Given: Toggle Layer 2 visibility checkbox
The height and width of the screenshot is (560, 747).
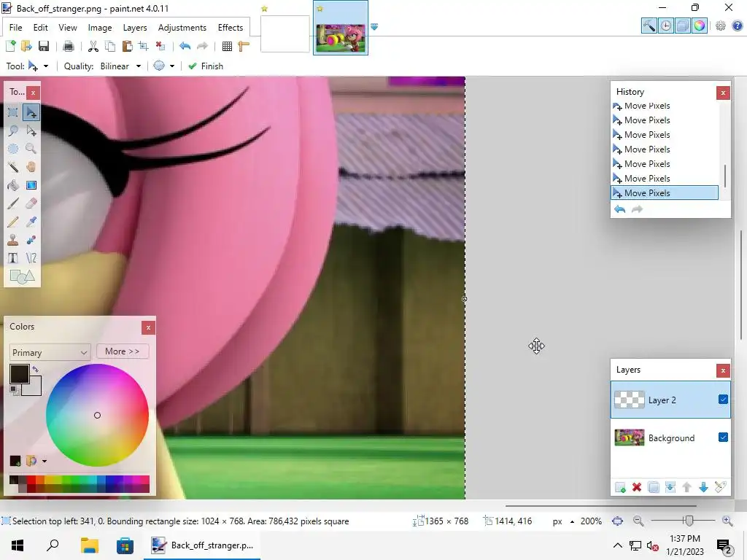Looking at the screenshot, I should coord(723,400).
